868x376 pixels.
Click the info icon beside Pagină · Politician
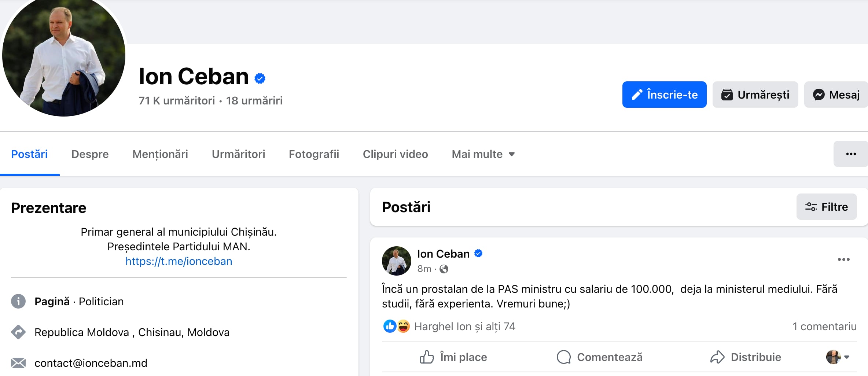[x=18, y=301]
